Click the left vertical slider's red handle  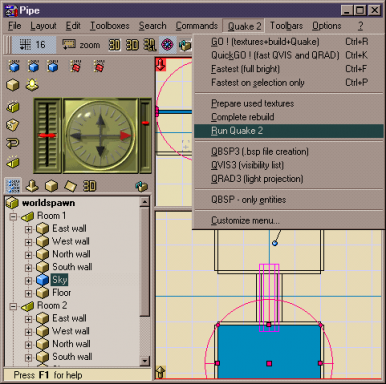48,135
